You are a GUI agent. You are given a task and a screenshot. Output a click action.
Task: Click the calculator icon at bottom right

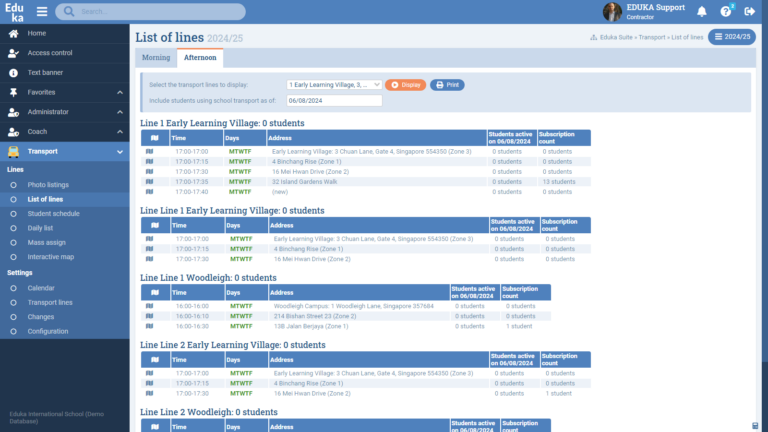(755, 424)
